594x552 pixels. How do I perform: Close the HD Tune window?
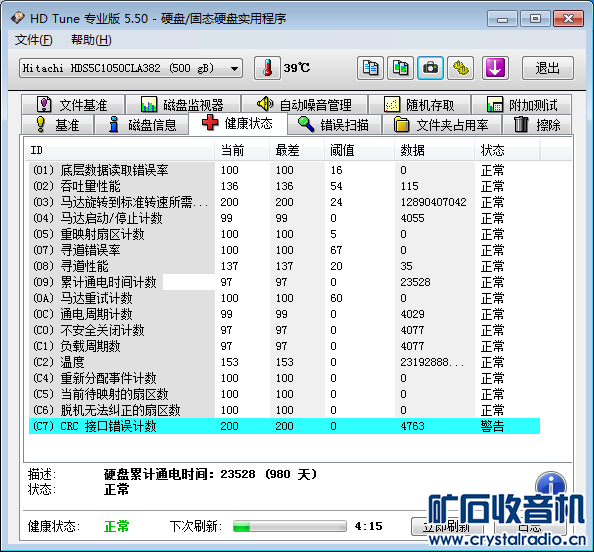coord(568,19)
